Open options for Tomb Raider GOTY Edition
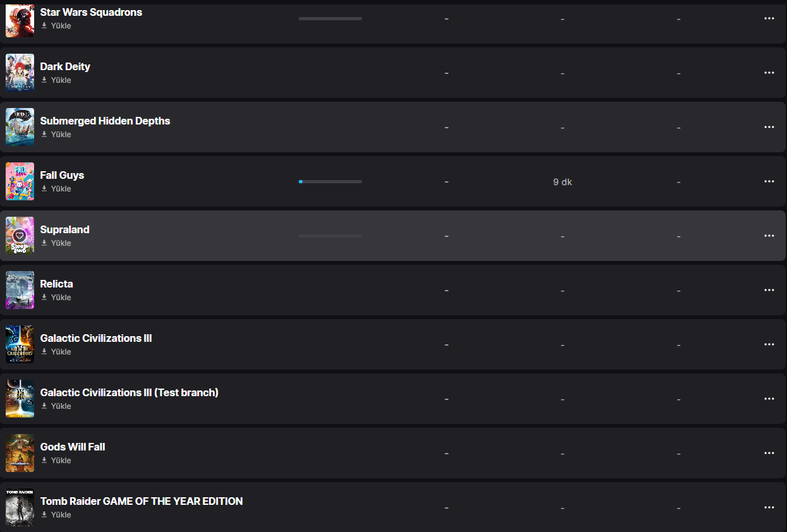The width and height of the screenshot is (787, 532). (769, 507)
